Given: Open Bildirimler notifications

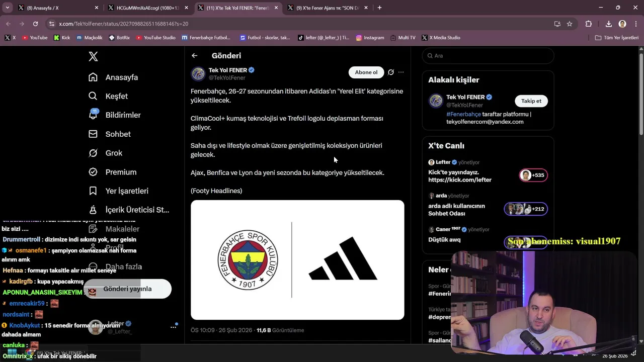Looking at the screenshot, I should pos(115,115).
